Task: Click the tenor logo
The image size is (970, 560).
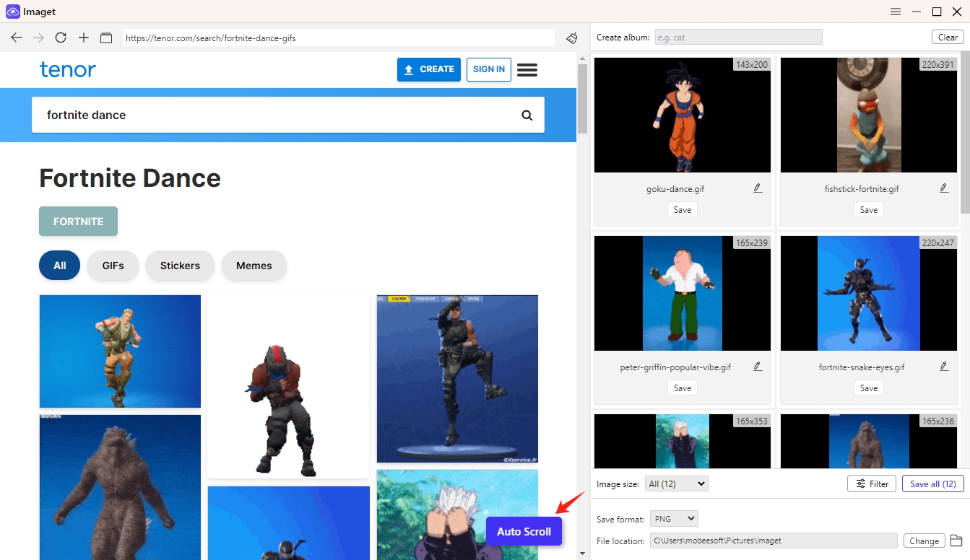Action: point(68,69)
